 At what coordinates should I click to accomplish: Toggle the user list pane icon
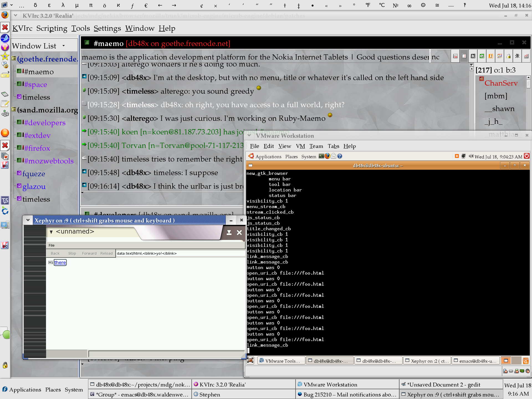coord(464,56)
